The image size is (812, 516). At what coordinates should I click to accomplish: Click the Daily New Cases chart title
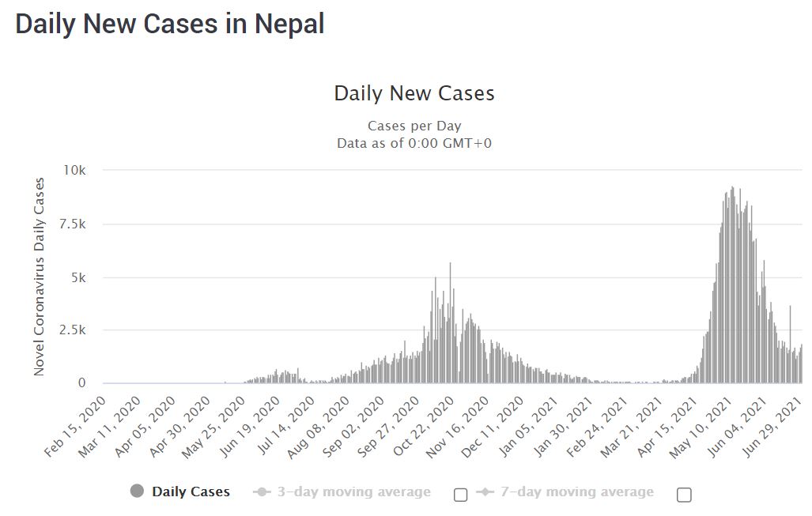(414, 93)
